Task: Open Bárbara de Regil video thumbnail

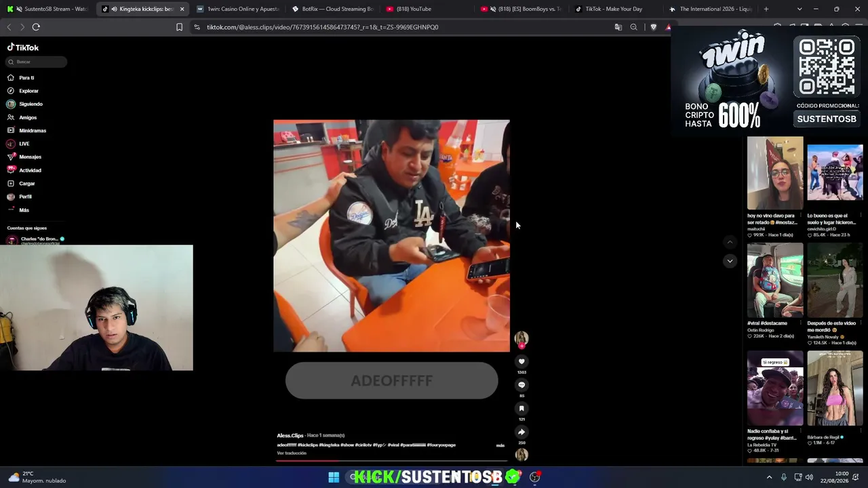Action: pos(835,388)
